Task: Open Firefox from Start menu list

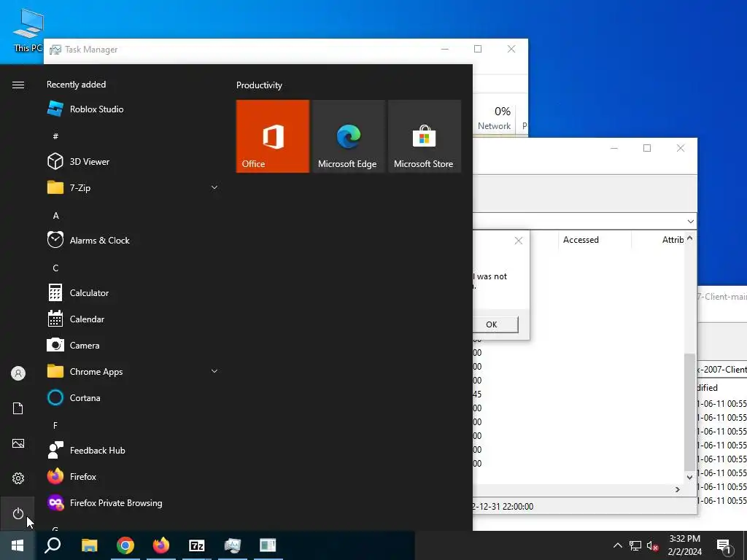Action: pos(133,475)
